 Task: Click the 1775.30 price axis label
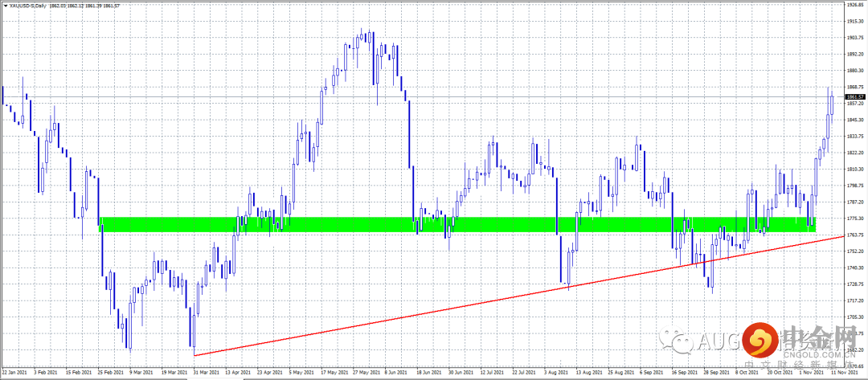tap(856, 219)
